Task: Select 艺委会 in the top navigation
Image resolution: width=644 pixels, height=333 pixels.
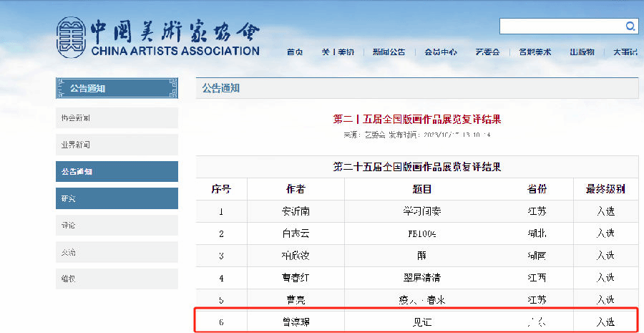Action: [487, 52]
